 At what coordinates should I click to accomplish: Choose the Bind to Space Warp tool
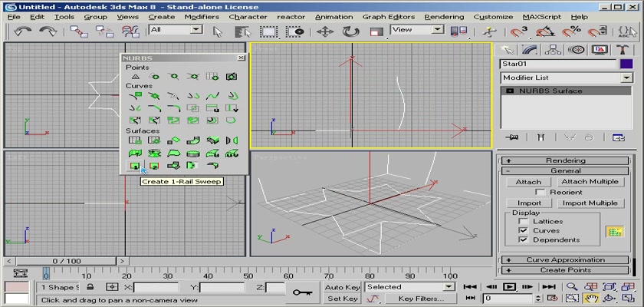point(130,31)
